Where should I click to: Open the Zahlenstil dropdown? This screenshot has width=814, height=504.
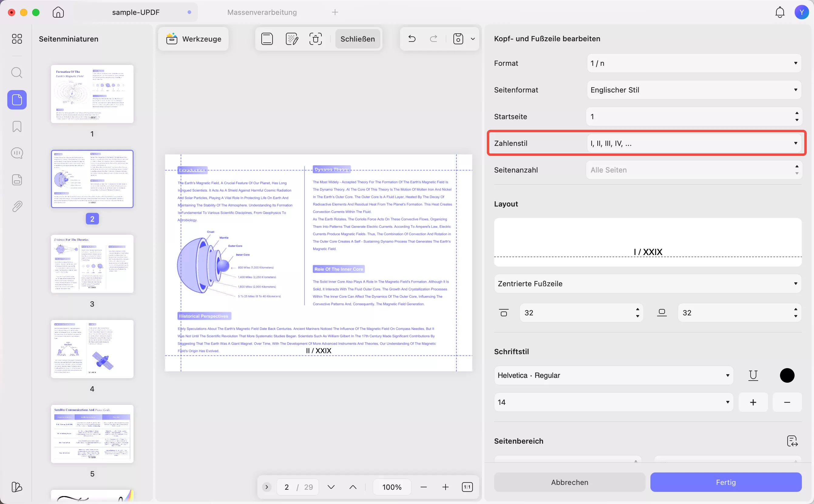pyautogui.click(x=693, y=143)
